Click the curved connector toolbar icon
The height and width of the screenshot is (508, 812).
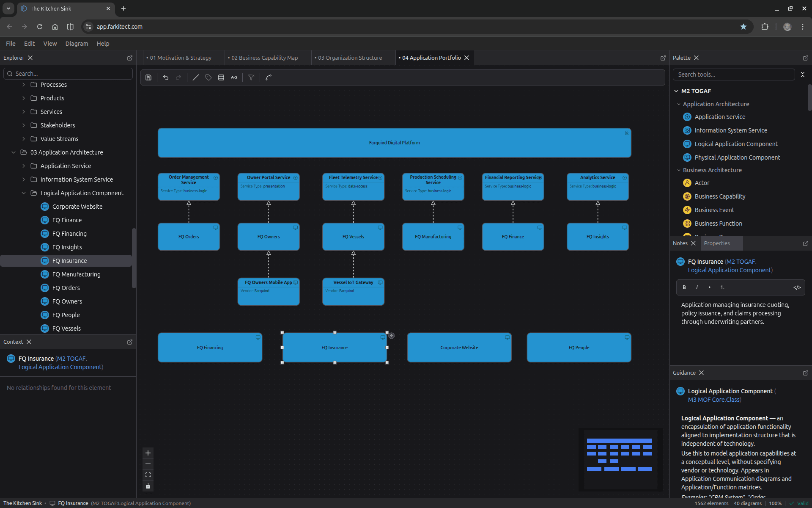(x=269, y=77)
